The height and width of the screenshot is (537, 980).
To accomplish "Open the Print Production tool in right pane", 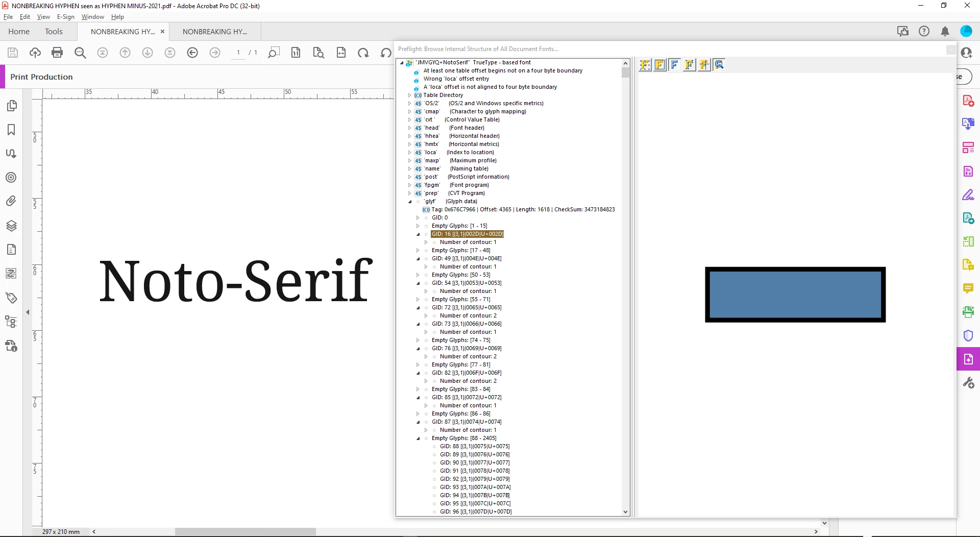I will point(968,359).
